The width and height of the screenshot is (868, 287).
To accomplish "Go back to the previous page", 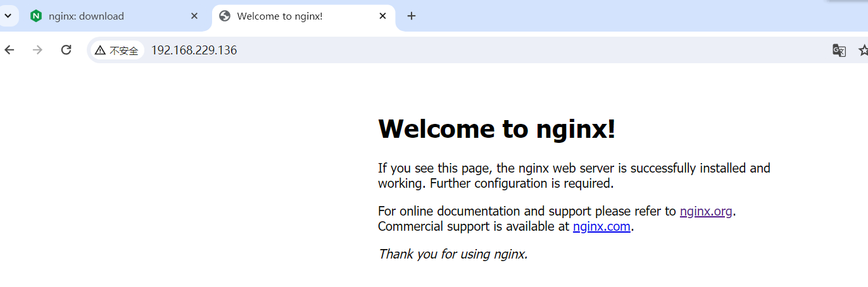I will click(9, 50).
